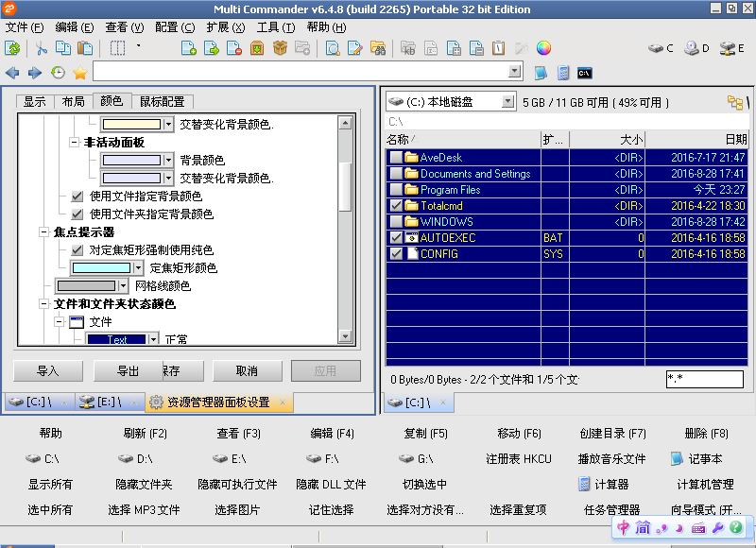Click the 创建目录 (F7) button
The height and width of the screenshot is (548, 756).
point(612,434)
